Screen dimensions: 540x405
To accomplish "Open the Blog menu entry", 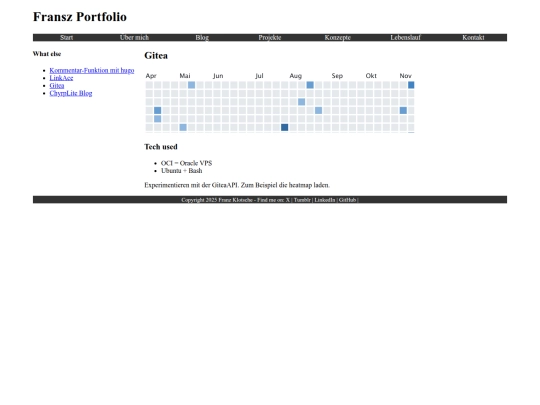I will point(202,38).
